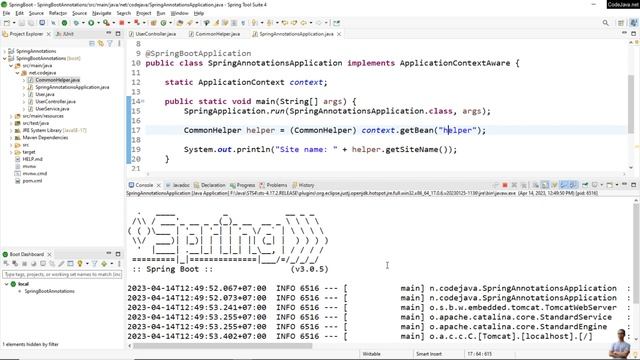640x360 pixels.
Task: Click the Filter icon in Project Explorer
Action: [x=110, y=43]
